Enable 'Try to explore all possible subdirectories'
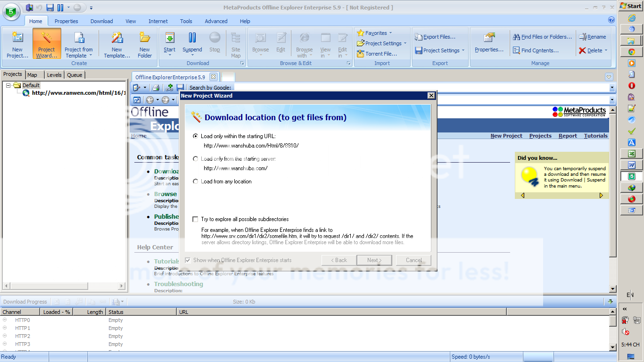This screenshot has width=644, height=362. [195, 219]
